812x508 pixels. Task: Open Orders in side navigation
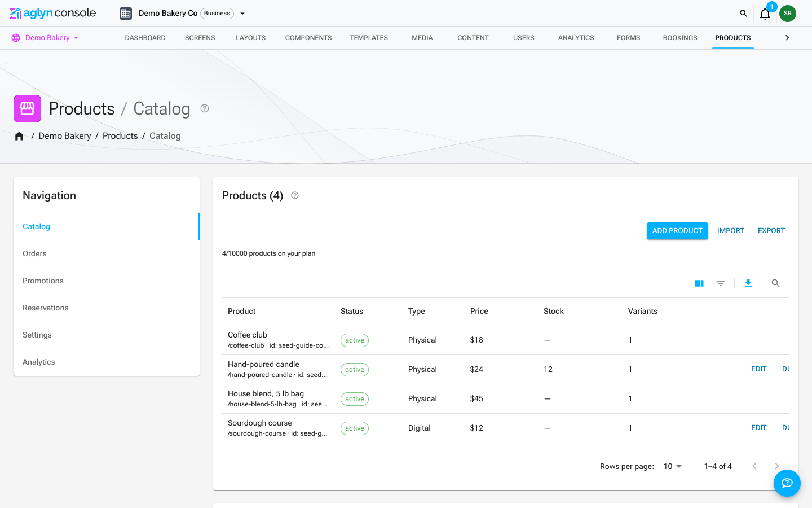pos(107,254)
